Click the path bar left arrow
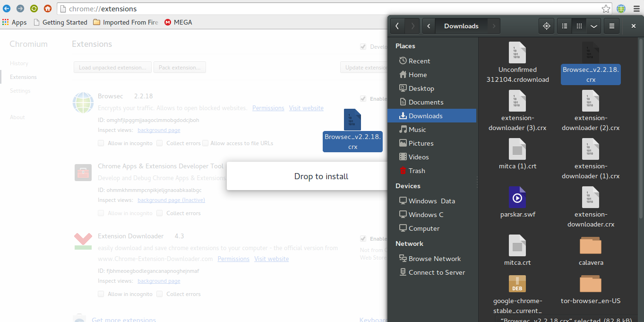This screenshot has height=322, width=644. coord(429,26)
